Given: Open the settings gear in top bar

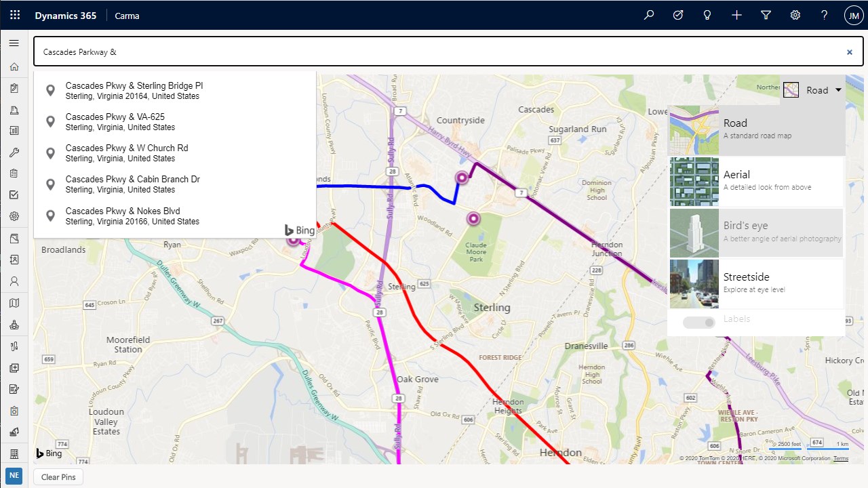Looking at the screenshot, I should [795, 15].
